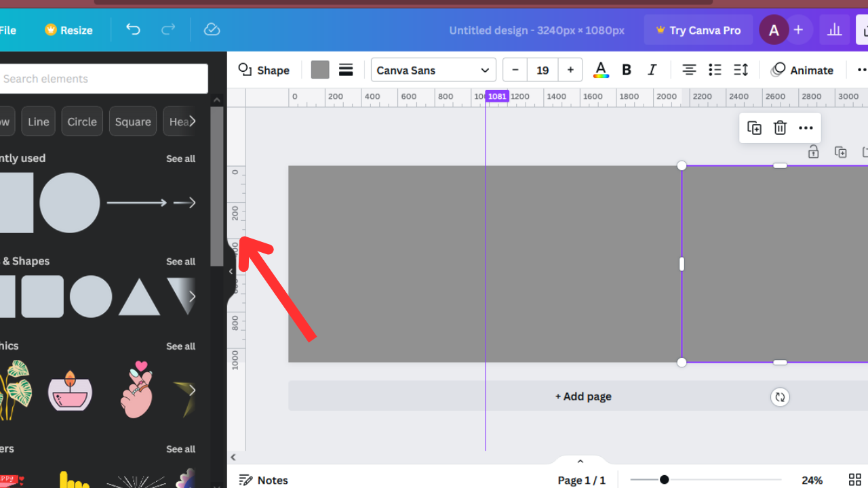Expand the page thumbnails chevron

pos(580,462)
